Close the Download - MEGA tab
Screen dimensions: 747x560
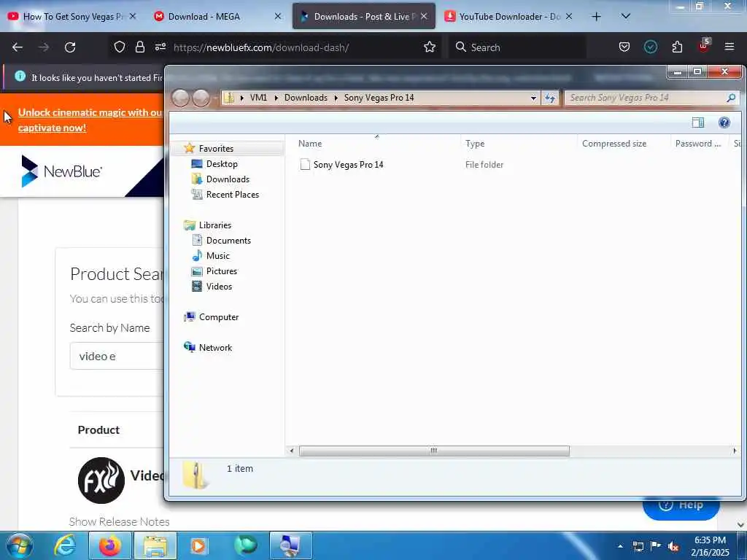coord(278,17)
